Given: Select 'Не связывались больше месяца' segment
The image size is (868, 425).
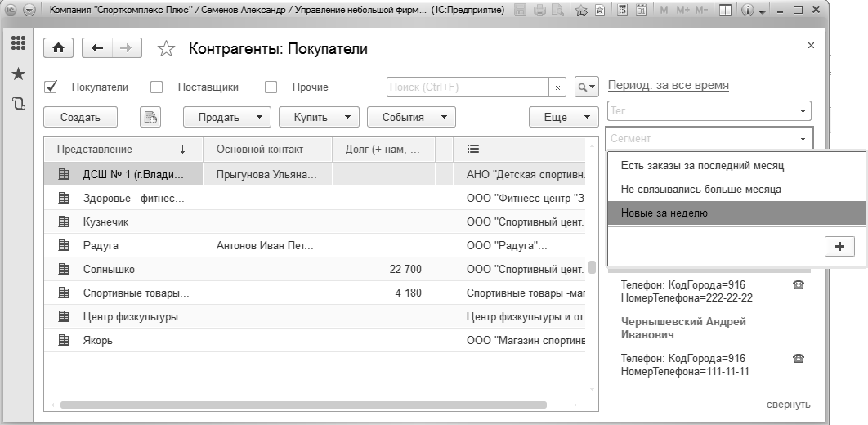Looking at the screenshot, I should point(736,190).
